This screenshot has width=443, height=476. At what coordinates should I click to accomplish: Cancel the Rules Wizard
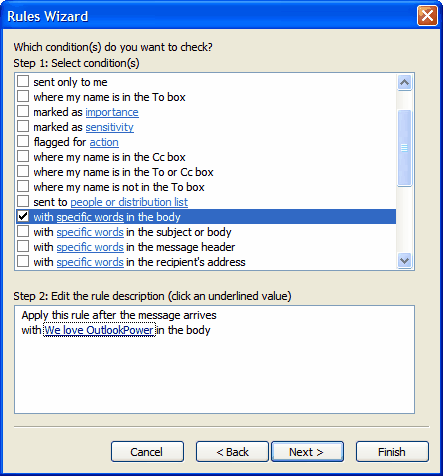[x=147, y=452]
